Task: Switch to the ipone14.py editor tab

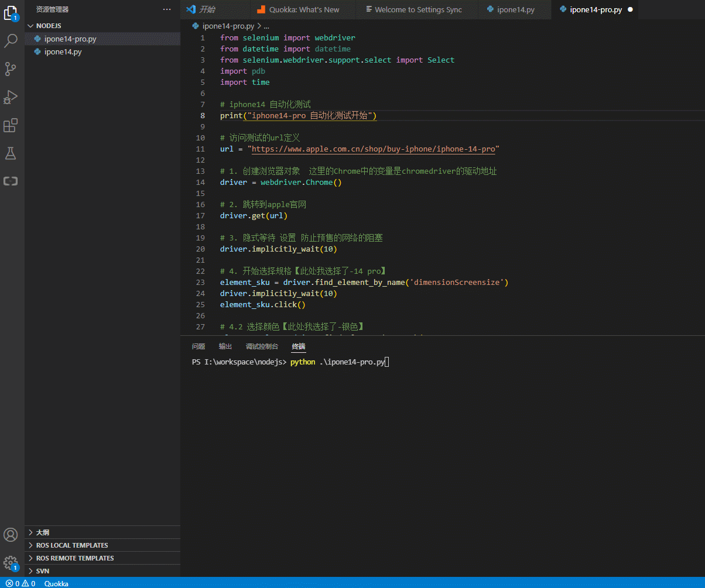Action: coord(515,9)
